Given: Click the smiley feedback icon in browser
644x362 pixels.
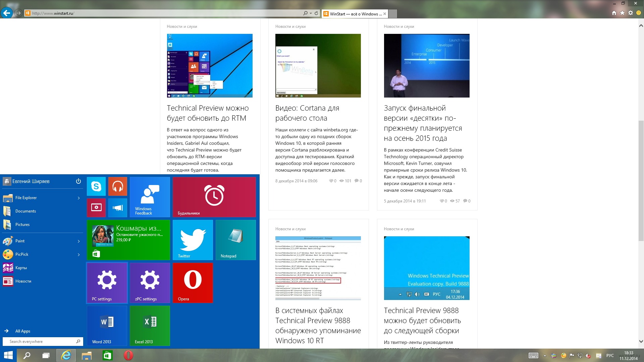Looking at the screenshot, I should coord(639,13).
